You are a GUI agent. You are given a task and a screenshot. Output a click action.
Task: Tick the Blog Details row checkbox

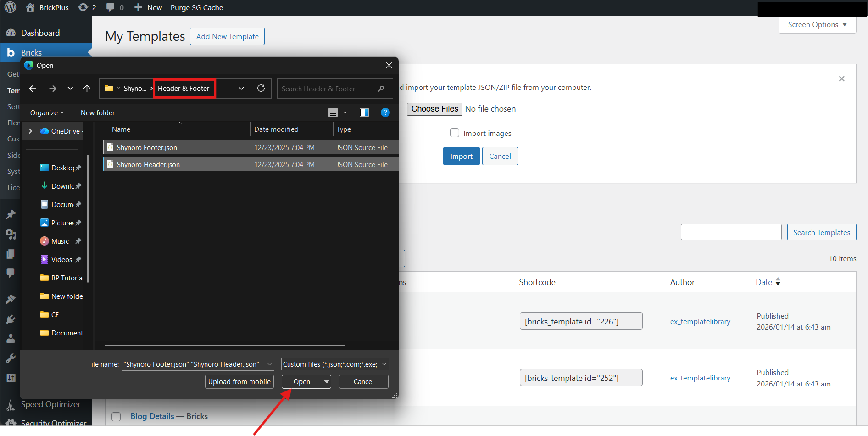(116, 416)
